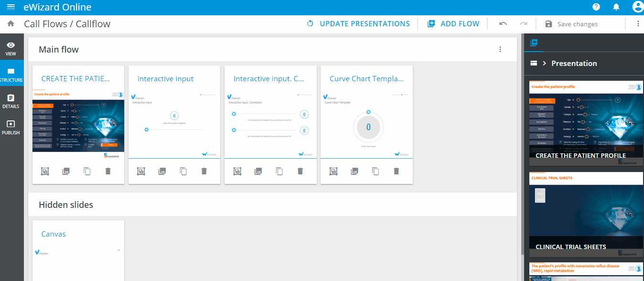Open notifications bell icon

point(616,7)
